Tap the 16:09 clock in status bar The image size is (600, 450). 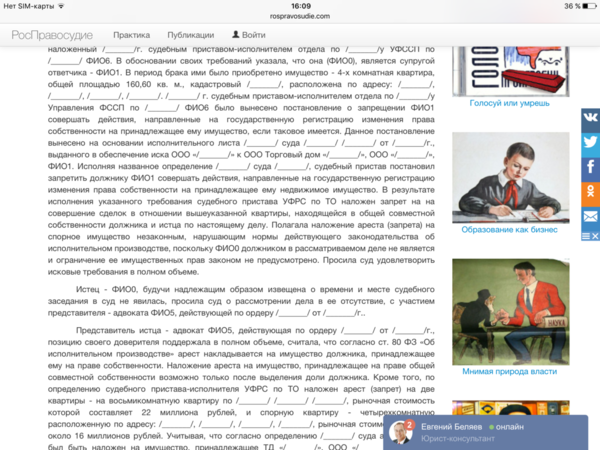click(300, 6)
